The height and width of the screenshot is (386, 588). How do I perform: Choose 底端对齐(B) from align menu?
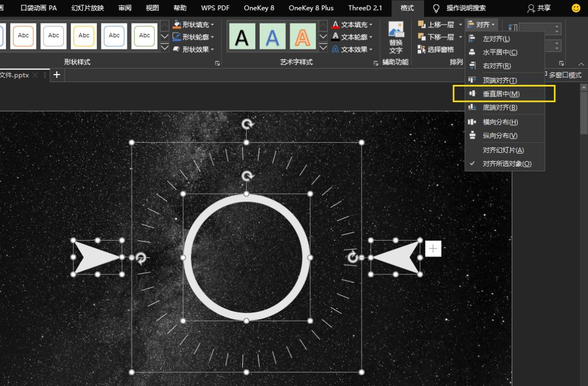(505, 107)
